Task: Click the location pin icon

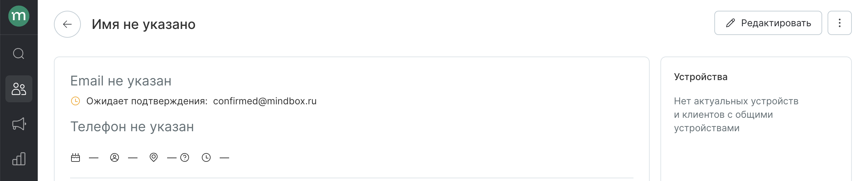Action: pos(154,157)
